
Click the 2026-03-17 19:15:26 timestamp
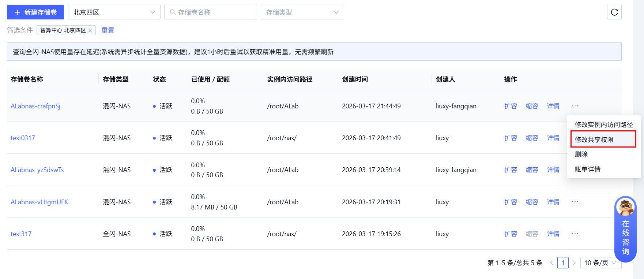point(371,234)
